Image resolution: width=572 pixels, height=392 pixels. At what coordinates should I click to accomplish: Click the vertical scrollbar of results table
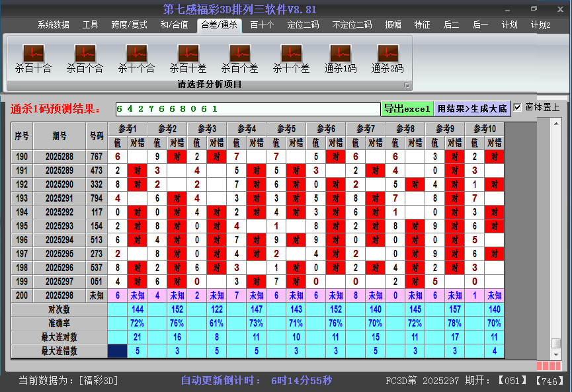[556, 231]
